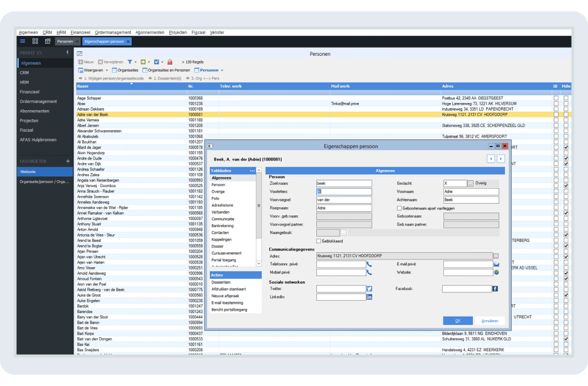Click the red lock icon in the toolbar
The image size is (588, 386).
[170, 62]
